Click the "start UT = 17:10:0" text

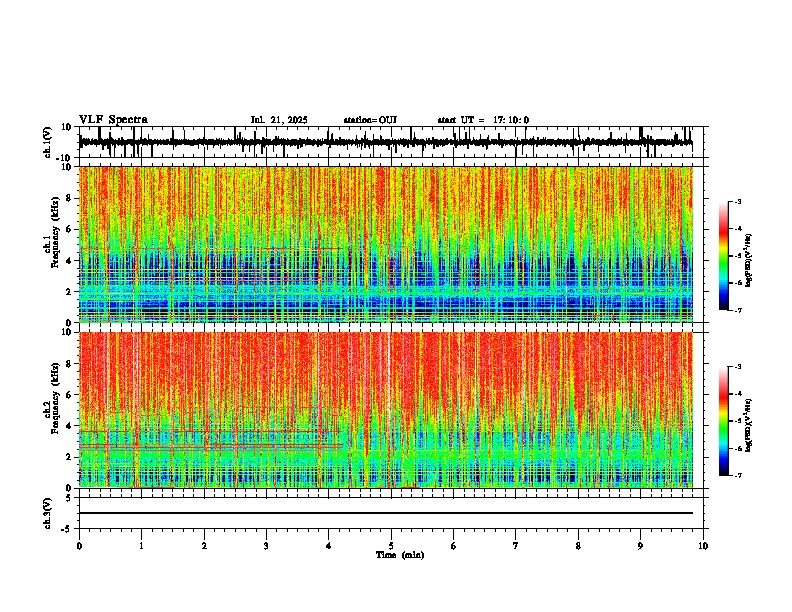483,120
